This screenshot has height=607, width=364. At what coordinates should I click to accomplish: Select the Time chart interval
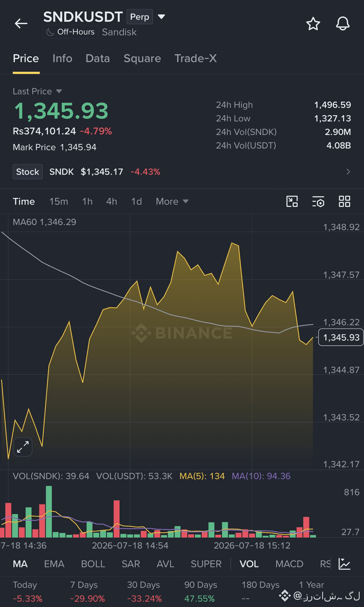coord(24,201)
